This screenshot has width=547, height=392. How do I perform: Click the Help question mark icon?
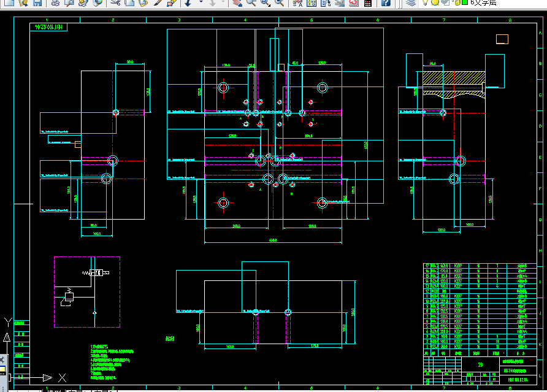pos(386,3)
